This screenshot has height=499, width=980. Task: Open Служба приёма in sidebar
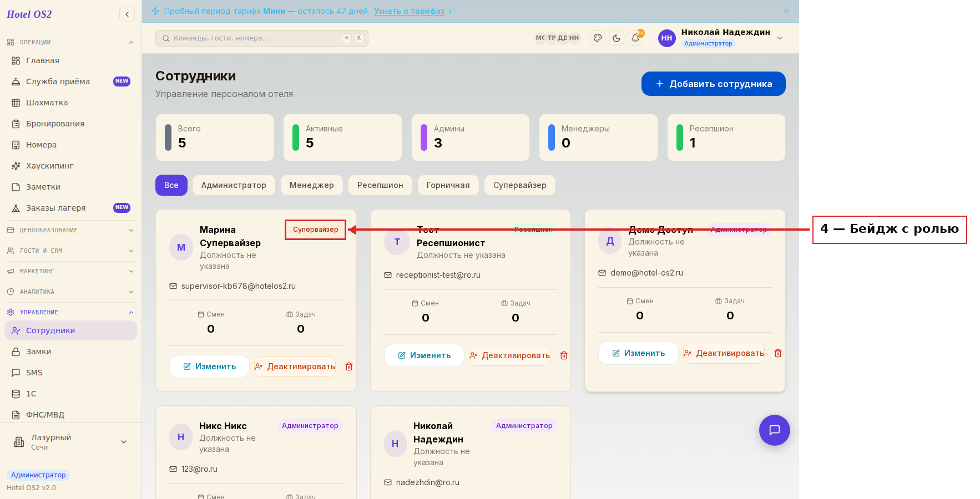(x=70, y=82)
